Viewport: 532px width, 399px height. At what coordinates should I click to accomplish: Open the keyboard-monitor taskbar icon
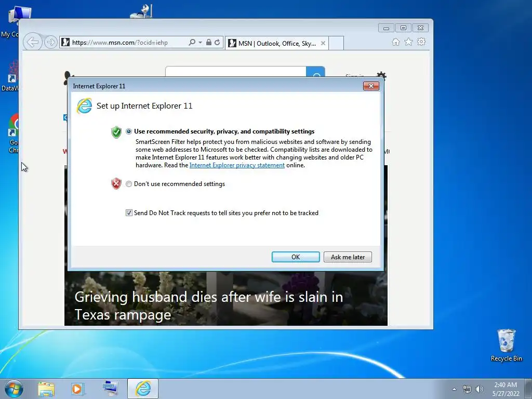click(x=110, y=389)
